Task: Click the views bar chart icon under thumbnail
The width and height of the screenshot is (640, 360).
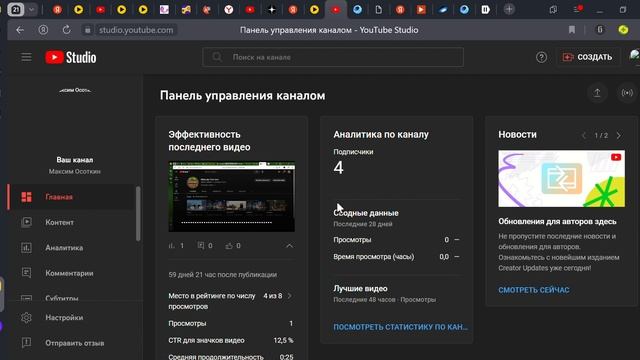Action: click(172, 246)
